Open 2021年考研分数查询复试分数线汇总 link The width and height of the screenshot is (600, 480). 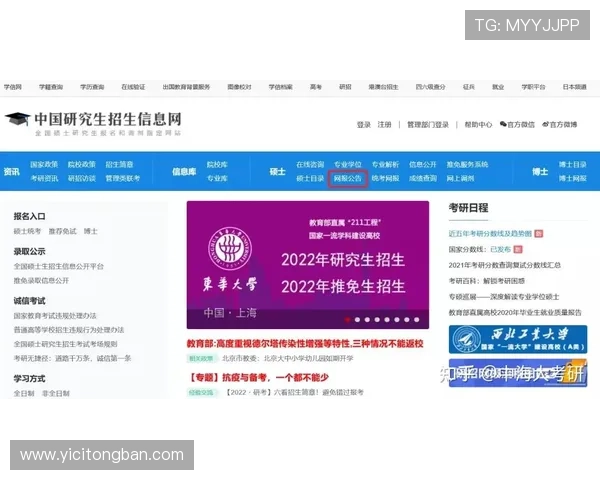point(505,265)
